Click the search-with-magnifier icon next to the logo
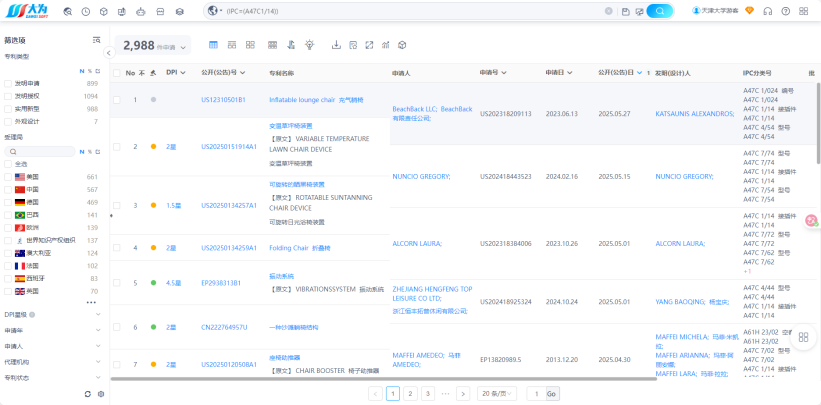This screenshot has width=821, height=405. [x=68, y=11]
